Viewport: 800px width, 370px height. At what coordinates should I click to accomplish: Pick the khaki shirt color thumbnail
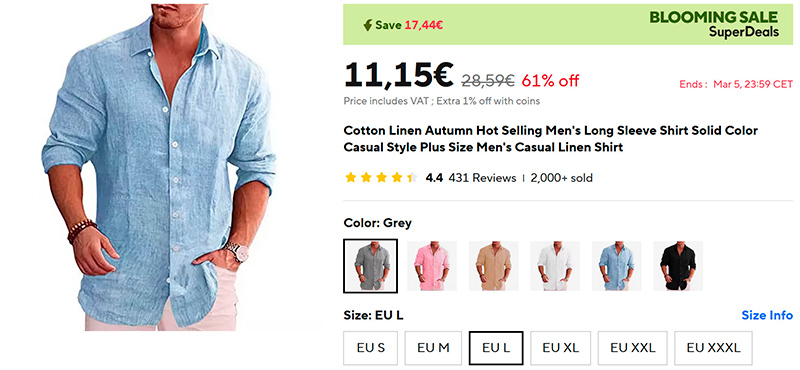click(493, 266)
